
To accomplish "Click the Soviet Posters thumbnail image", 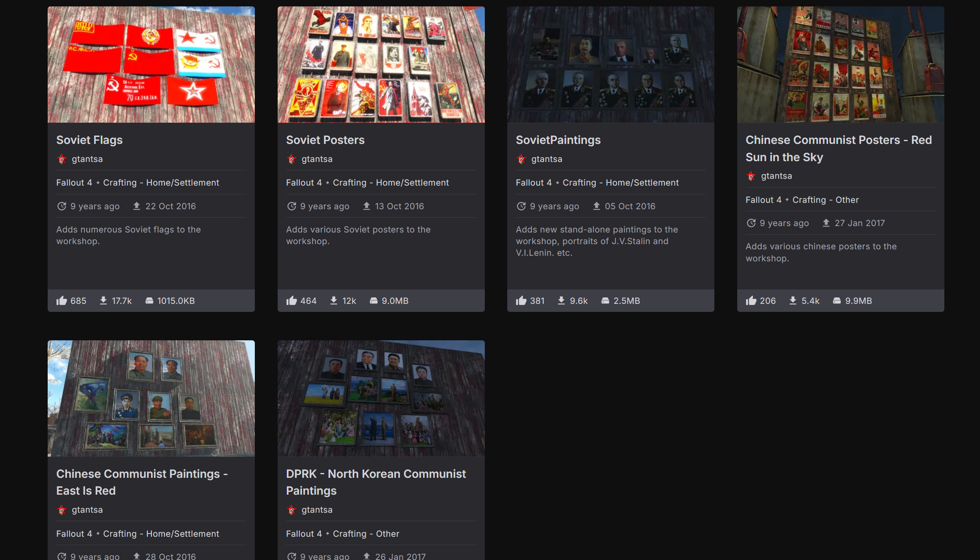I will coord(381,65).
